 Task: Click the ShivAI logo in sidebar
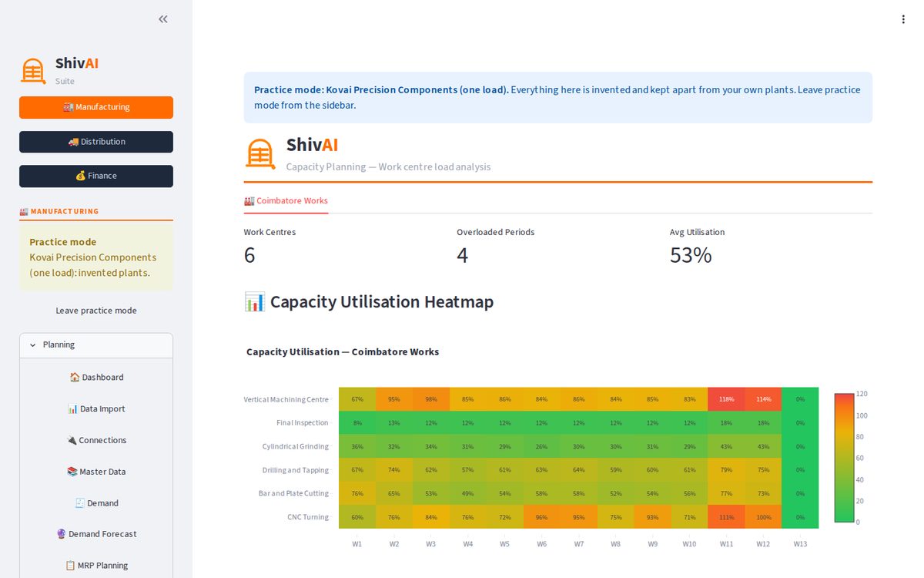tap(33, 71)
